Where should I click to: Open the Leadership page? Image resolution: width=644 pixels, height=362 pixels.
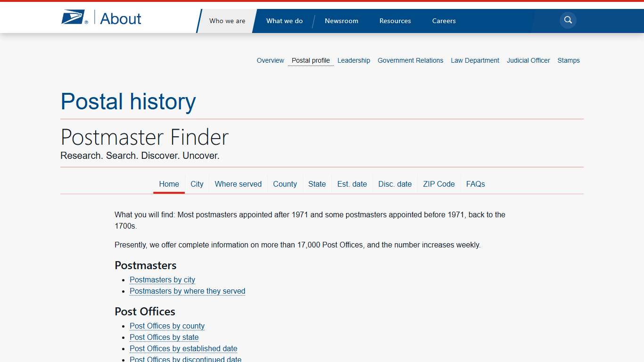tap(354, 60)
